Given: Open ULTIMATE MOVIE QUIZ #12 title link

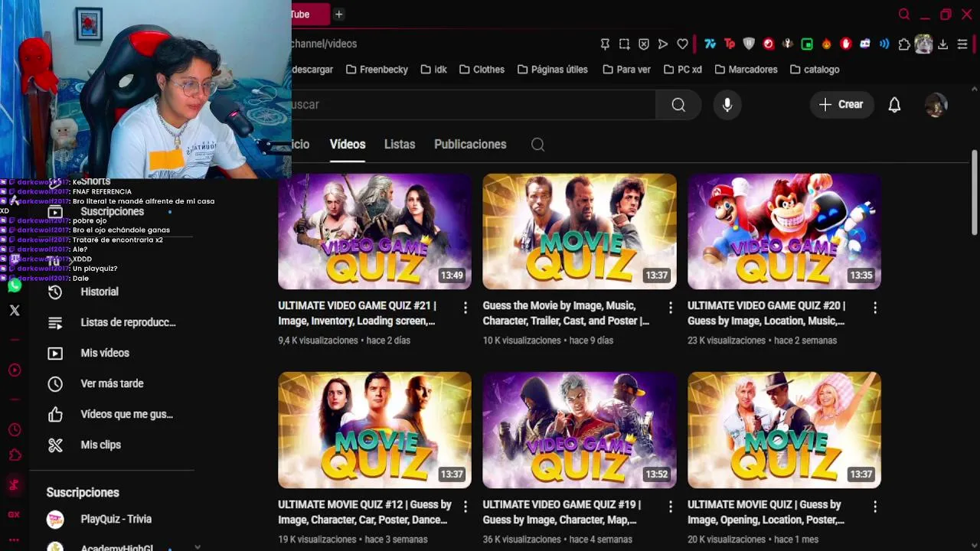Looking at the screenshot, I should [x=364, y=512].
